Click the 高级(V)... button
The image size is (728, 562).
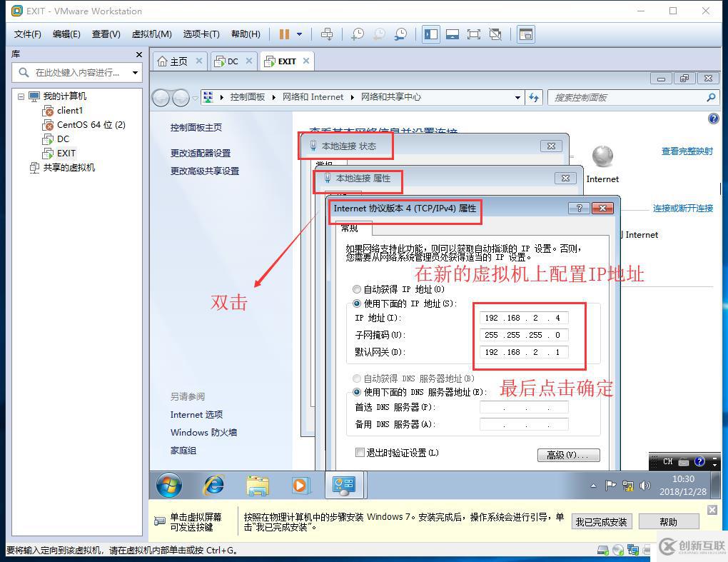(x=568, y=455)
